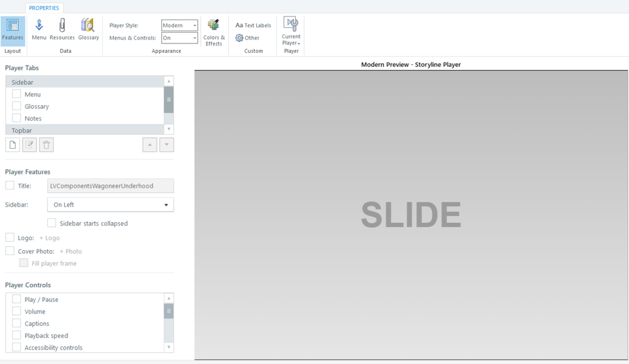
Task: Enable Play / Pause control
Action: pyautogui.click(x=16, y=299)
